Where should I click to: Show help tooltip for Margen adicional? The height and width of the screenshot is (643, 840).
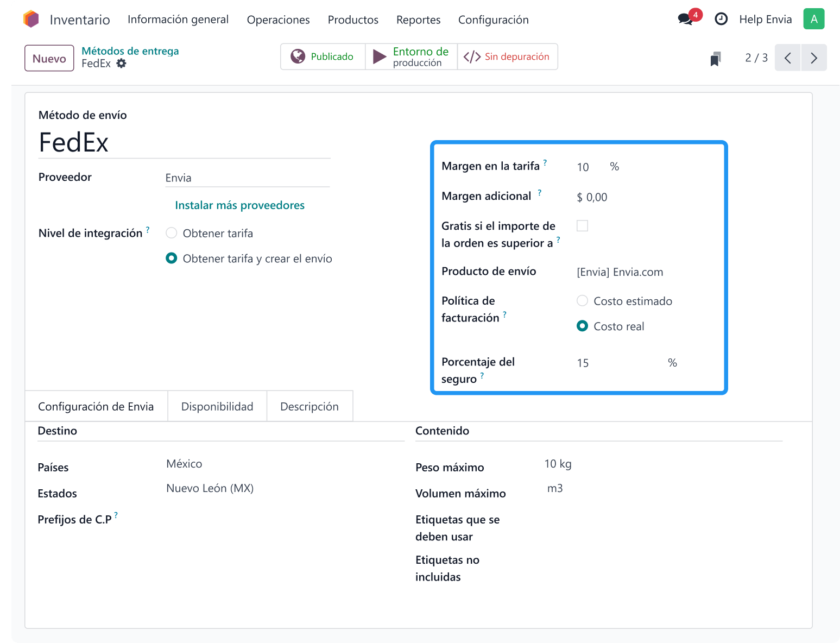[539, 192]
